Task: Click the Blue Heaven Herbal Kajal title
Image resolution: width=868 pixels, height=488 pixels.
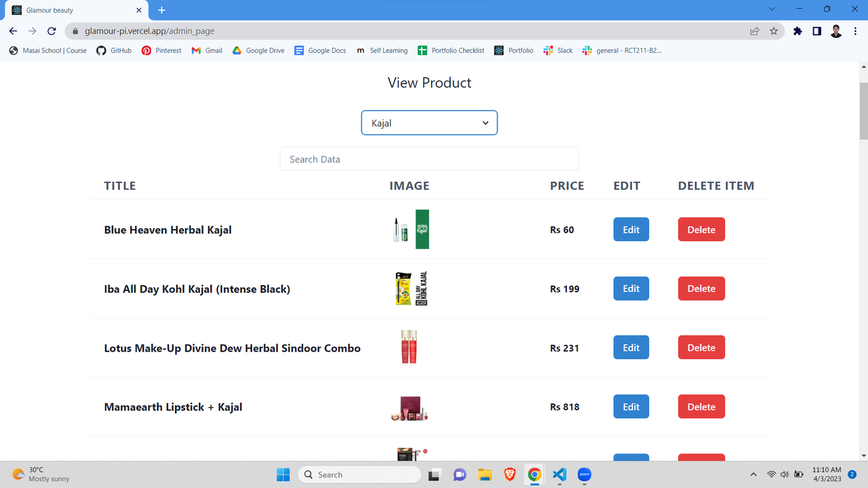Action: click(167, 230)
